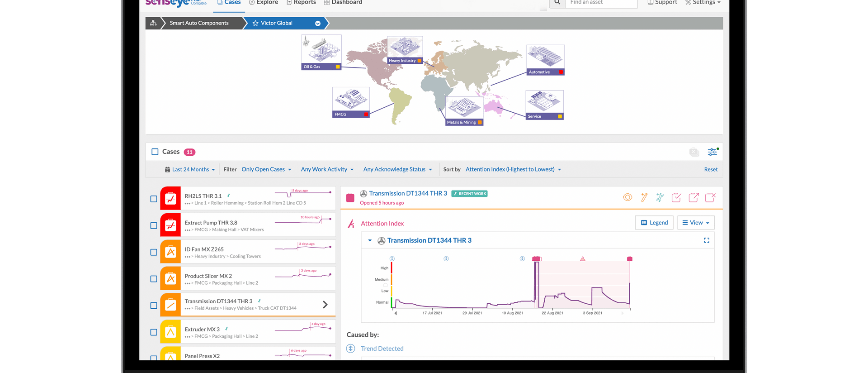868x373 pixels.
Task: Open the filter sliders settings icon
Action: pos(712,152)
